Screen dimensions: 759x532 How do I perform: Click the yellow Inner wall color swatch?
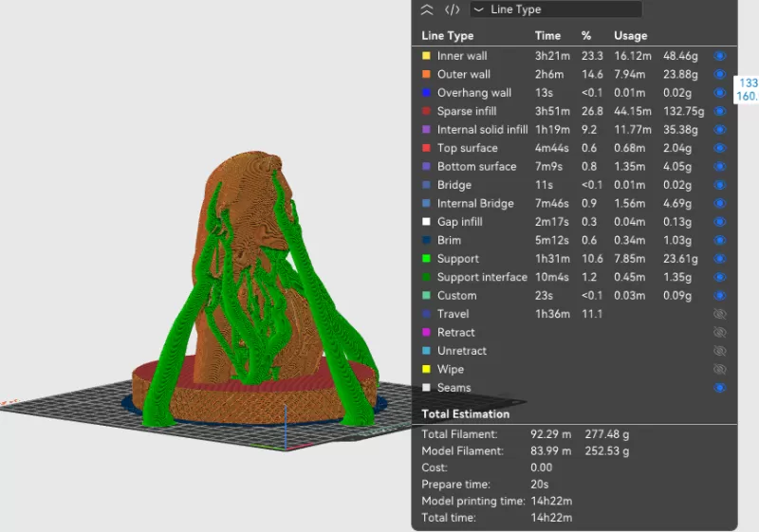[x=427, y=56]
